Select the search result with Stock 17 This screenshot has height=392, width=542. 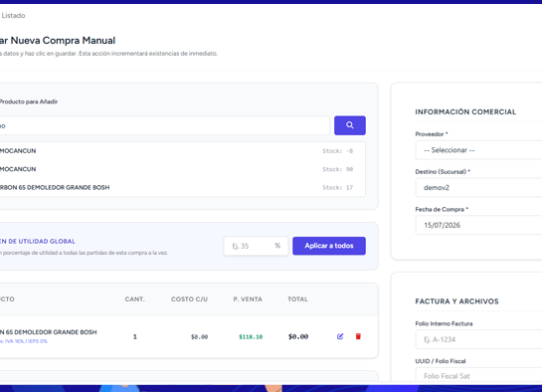[x=183, y=188]
